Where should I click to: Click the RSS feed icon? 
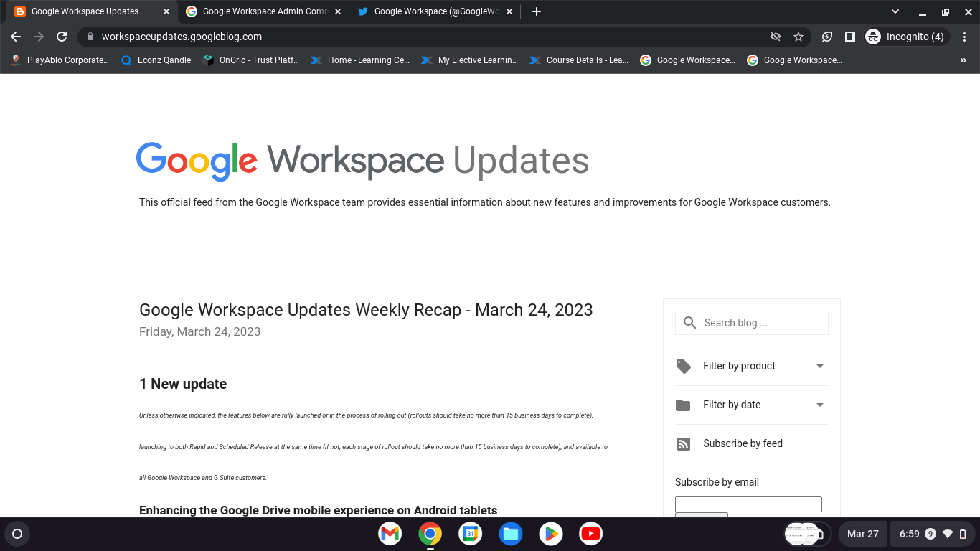pyautogui.click(x=684, y=444)
